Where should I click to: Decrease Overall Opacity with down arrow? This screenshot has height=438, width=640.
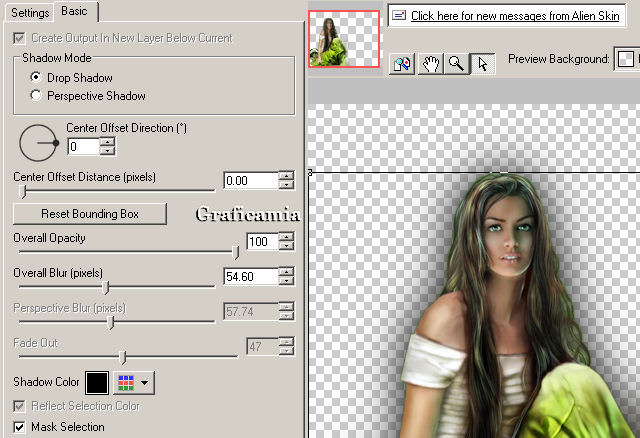click(x=286, y=246)
